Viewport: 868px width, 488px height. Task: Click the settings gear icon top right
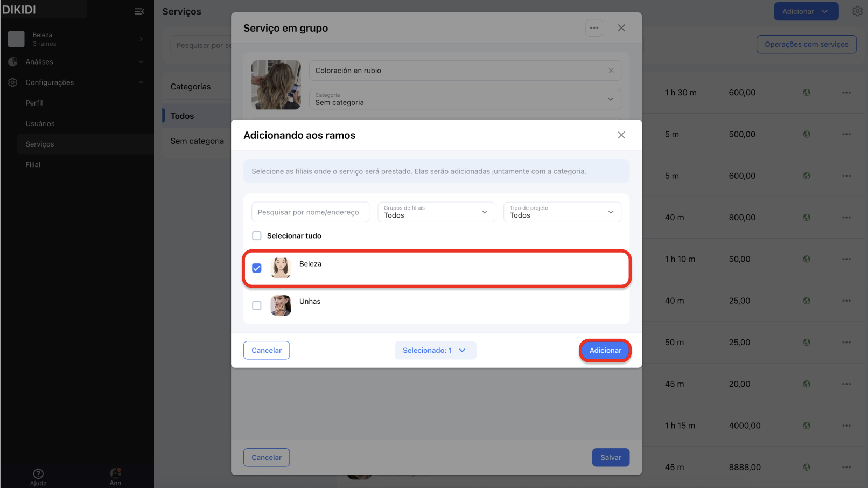tap(857, 11)
